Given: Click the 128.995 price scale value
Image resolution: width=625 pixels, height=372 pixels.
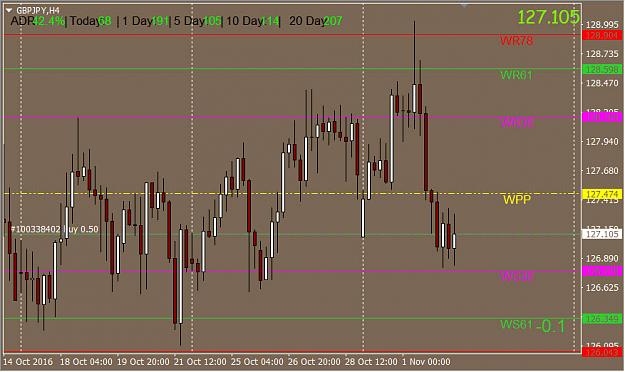Looking at the screenshot, I should [x=602, y=25].
